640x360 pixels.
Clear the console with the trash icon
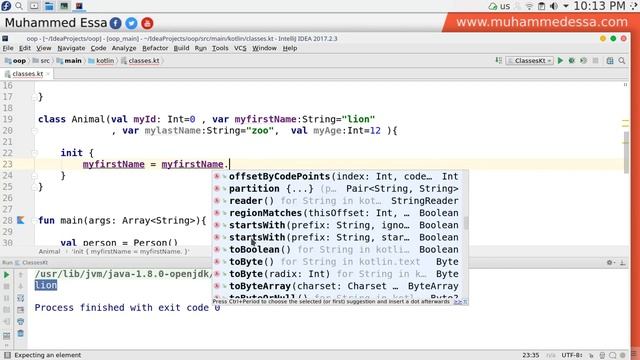[20, 333]
